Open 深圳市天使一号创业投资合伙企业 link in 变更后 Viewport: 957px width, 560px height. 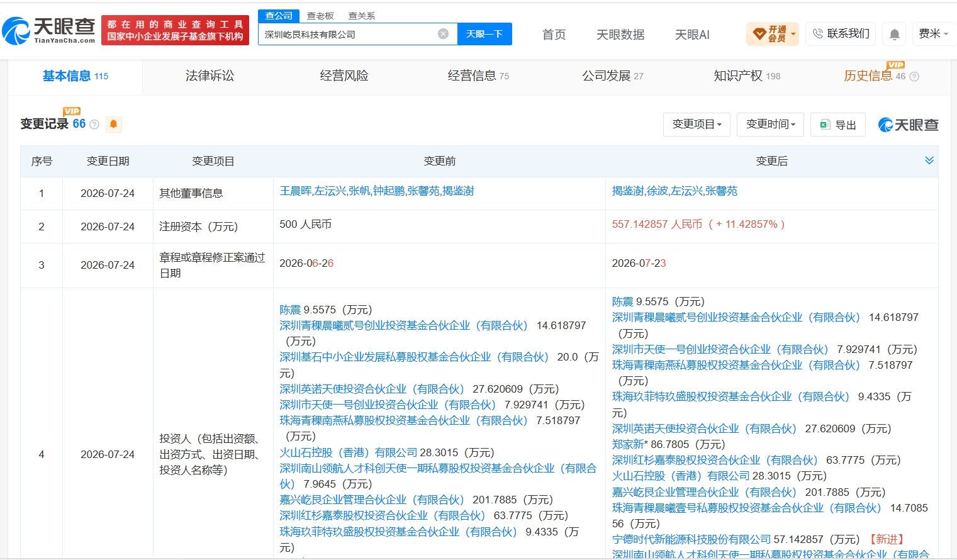coord(720,349)
